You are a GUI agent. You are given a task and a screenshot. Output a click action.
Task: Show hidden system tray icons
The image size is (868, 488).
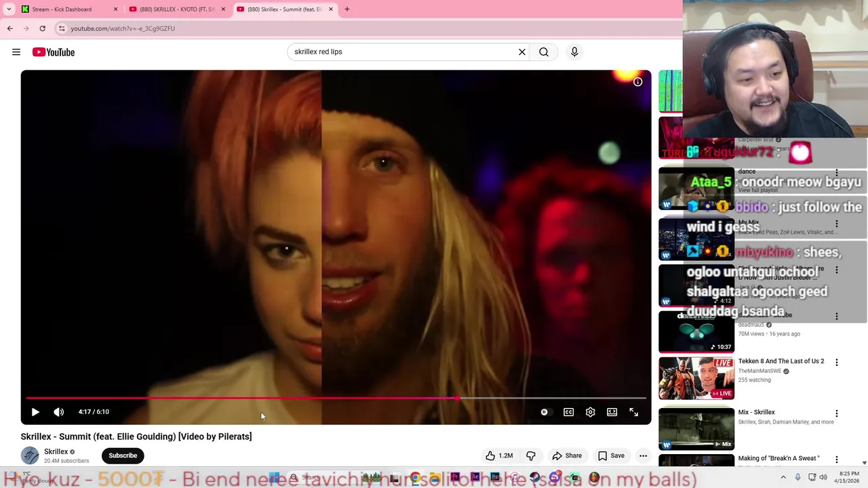tap(783, 477)
